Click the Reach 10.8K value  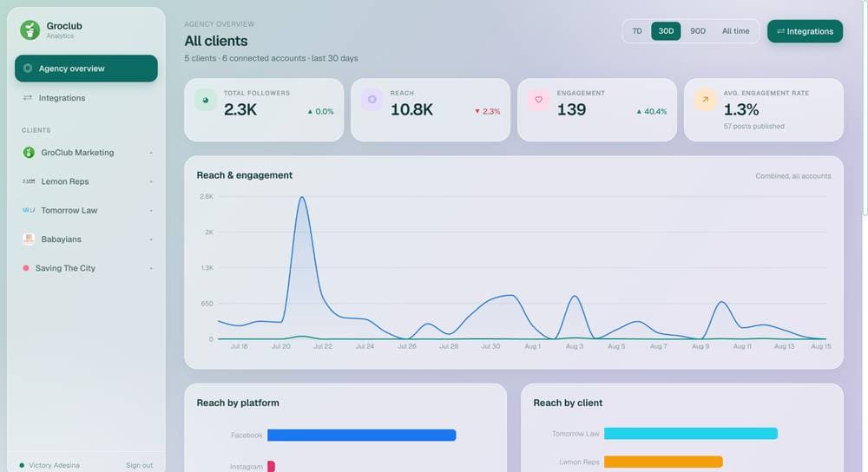coord(411,109)
